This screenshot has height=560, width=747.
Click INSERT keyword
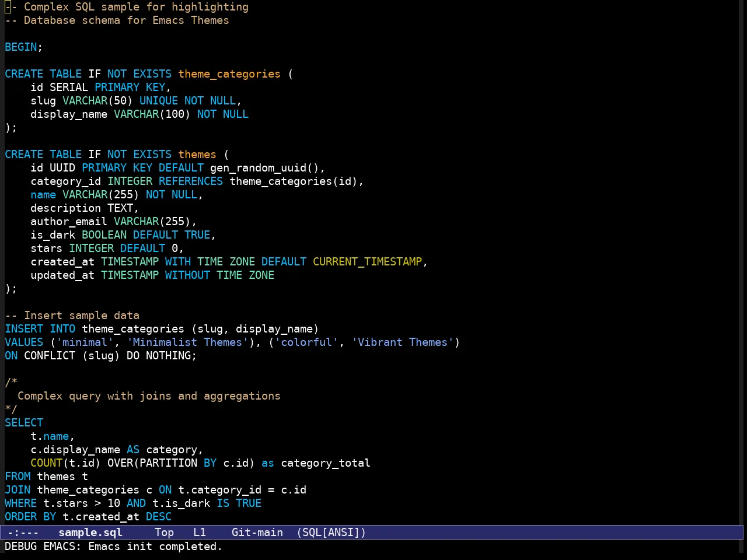pyautogui.click(x=24, y=329)
